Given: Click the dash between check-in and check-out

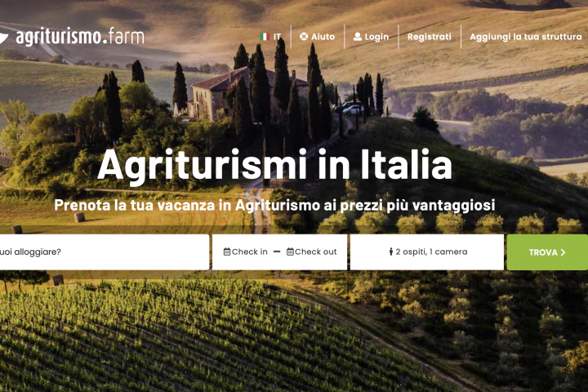Looking at the screenshot, I should point(277,252).
